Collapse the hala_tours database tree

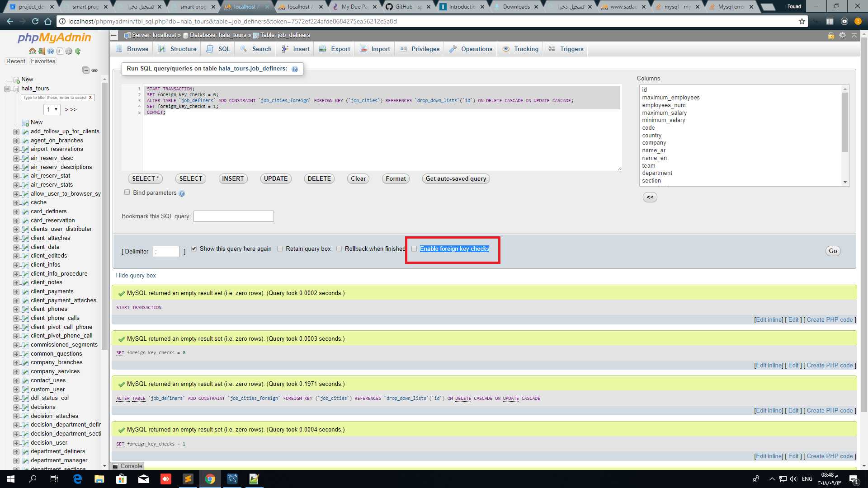pyautogui.click(x=7, y=89)
